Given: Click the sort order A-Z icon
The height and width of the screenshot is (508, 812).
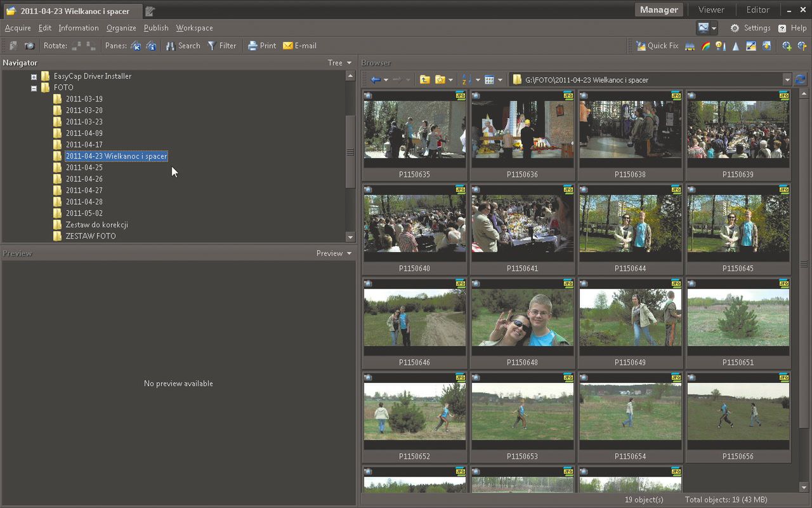Looking at the screenshot, I should (x=466, y=79).
